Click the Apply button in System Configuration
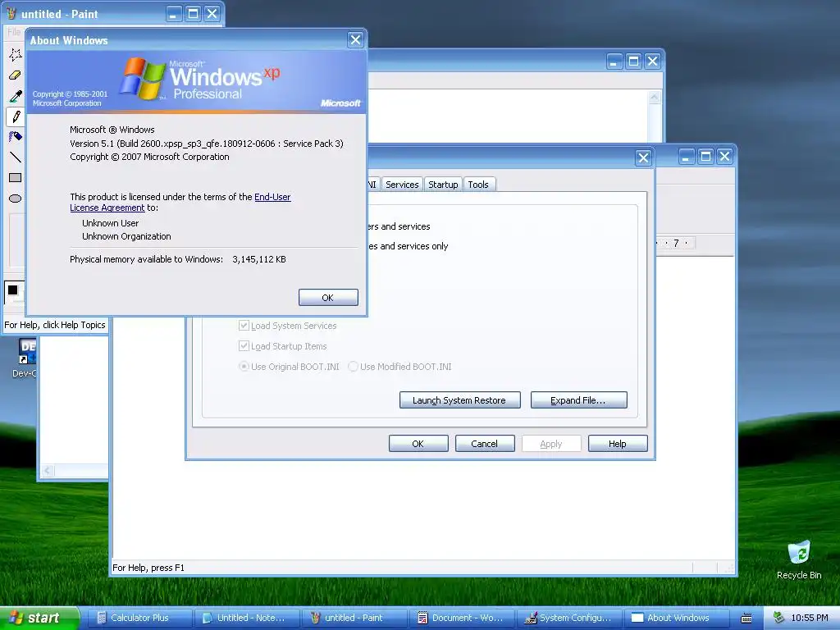 (550, 444)
